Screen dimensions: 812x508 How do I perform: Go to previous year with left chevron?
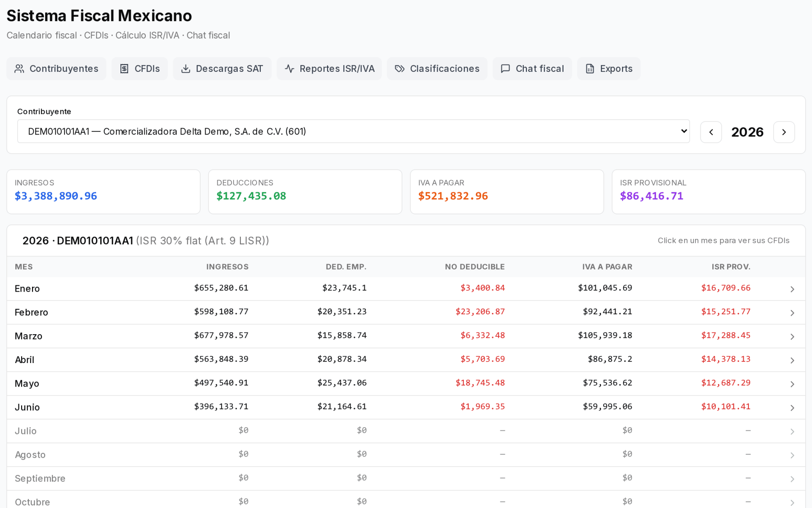(711, 132)
